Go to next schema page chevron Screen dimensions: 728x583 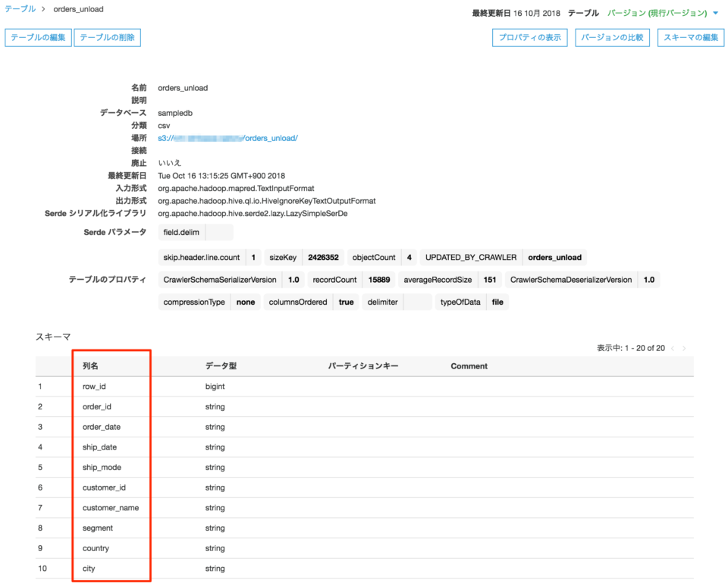click(x=684, y=348)
